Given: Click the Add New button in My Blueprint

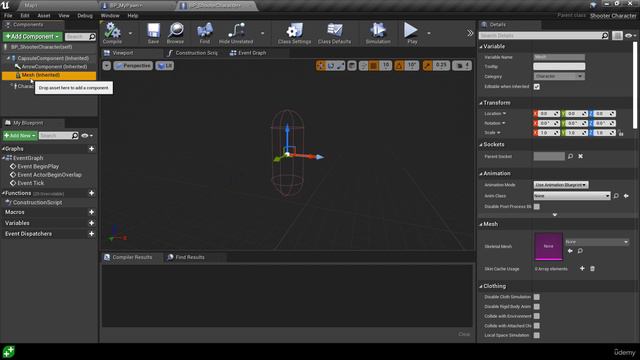Looking at the screenshot, I should pos(20,136).
